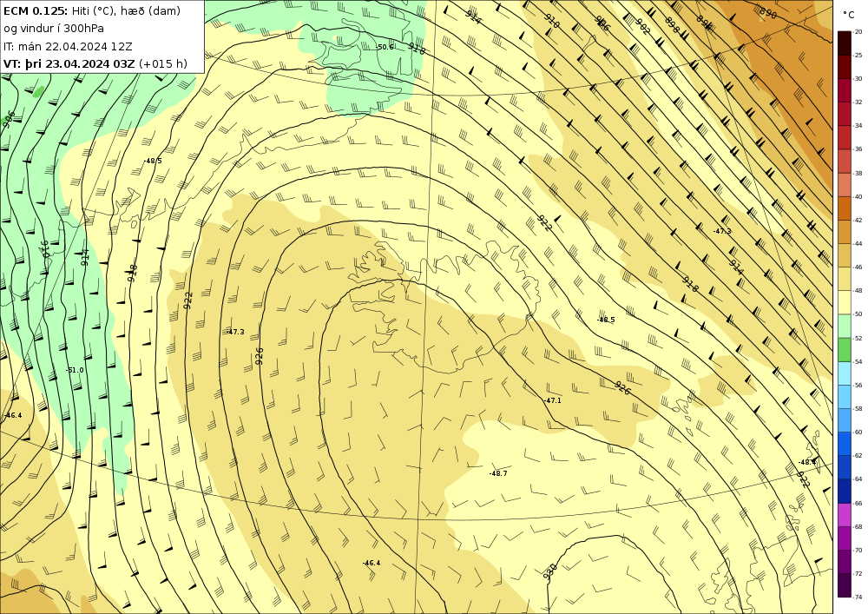Click the -30 value on the color legend
868x614 pixels.
pos(858,79)
